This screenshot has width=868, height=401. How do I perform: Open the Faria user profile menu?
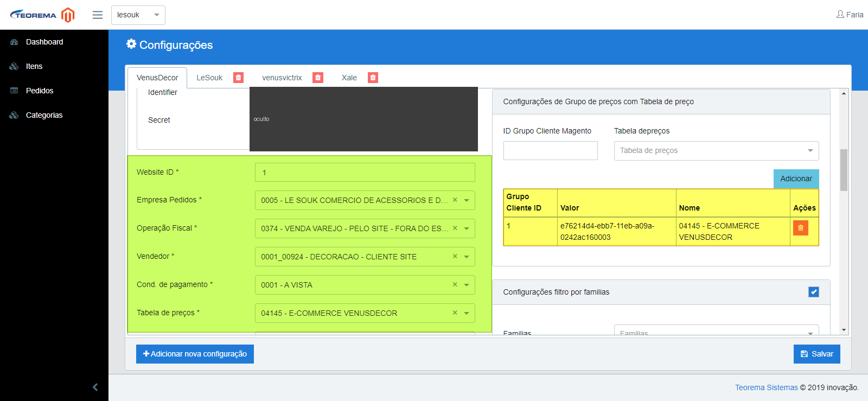click(850, 15)
